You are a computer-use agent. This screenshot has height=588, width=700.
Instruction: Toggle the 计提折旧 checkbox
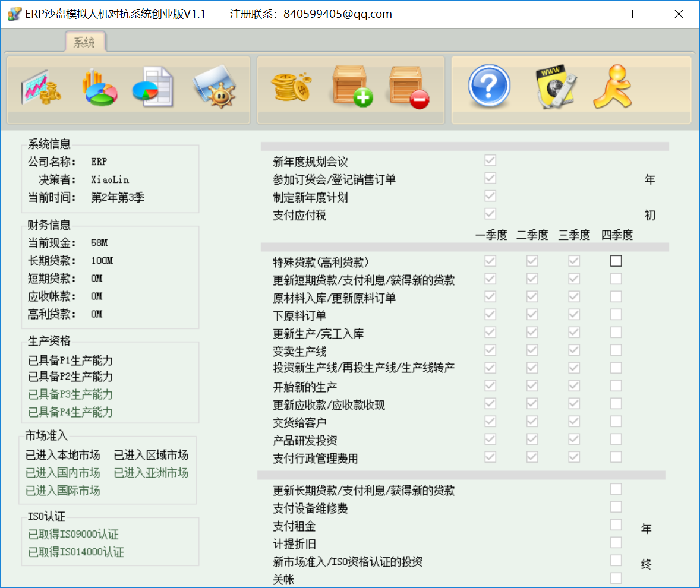[x=616, y=542]
